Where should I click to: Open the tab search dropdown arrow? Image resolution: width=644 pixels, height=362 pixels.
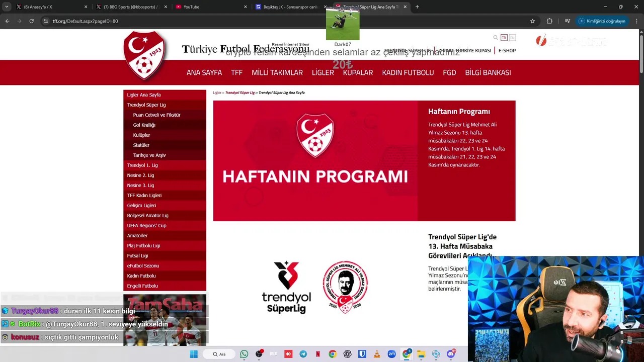[7, 7]
